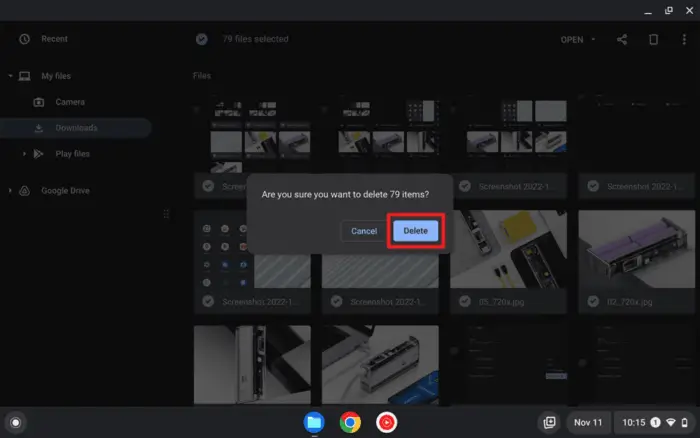Open YouTube Music from the shelf
Screen dimensions: 700x438
386,422
